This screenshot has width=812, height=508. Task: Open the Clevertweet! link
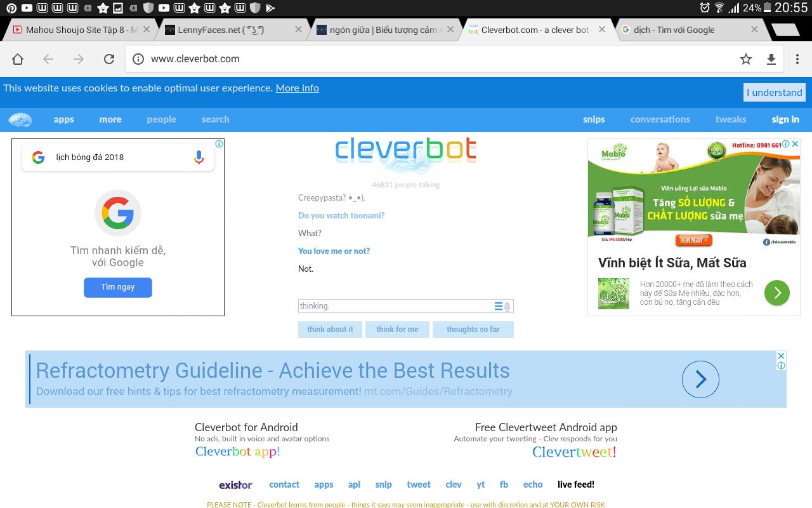574,452
